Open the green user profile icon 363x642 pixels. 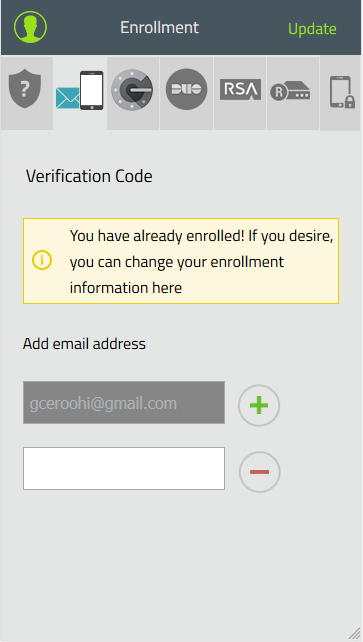30,27
